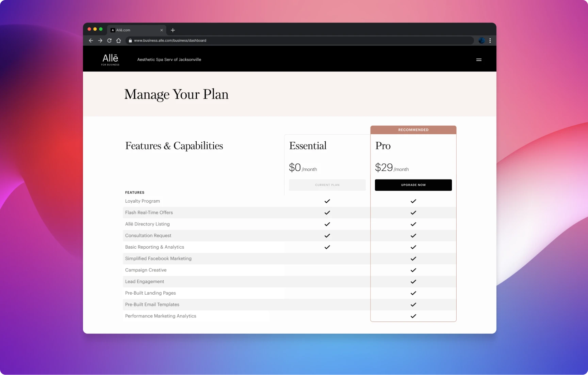Click the Allē For Business logo
This screenshot has width=588, height=375.
110,60
